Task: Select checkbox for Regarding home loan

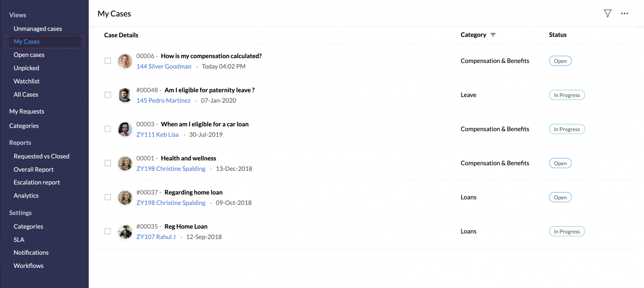Action: click(108, 197)
